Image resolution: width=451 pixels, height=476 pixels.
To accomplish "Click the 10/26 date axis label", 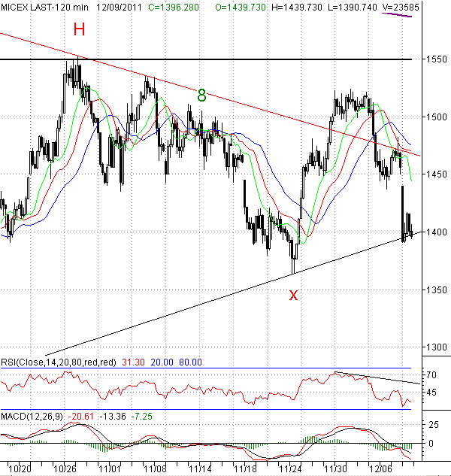I will 65,469.
